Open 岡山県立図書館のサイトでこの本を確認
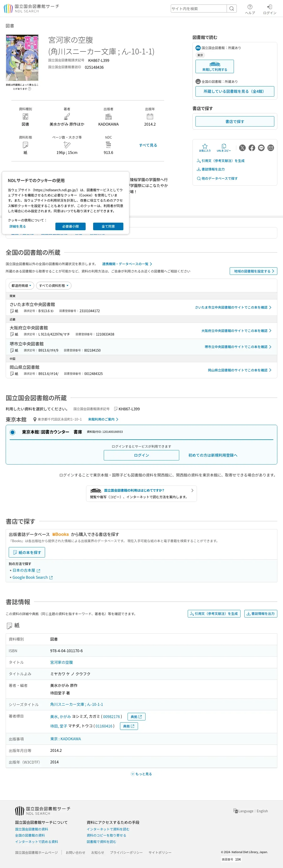This screenshot has height=868, width=283. coord(240,370)
